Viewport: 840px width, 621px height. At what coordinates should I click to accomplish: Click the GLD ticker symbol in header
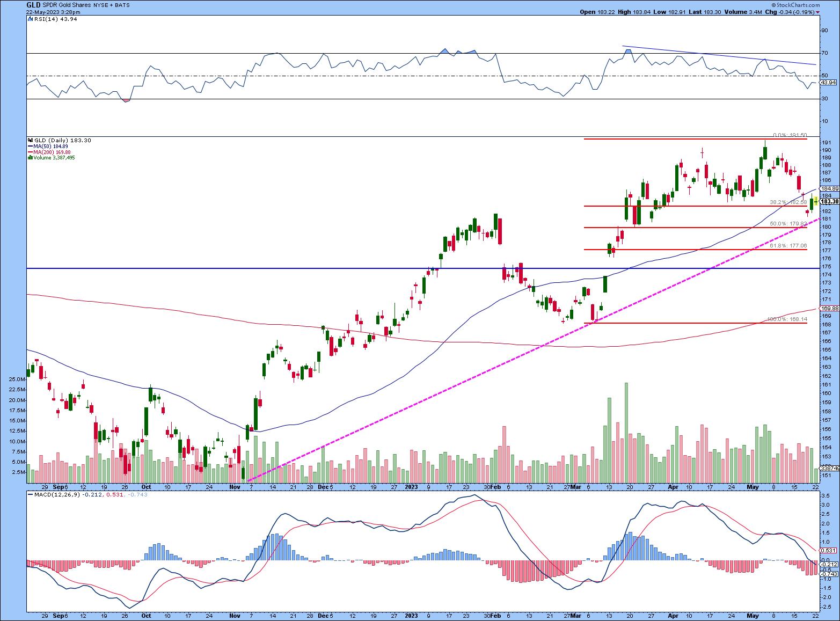coord(33,5)
